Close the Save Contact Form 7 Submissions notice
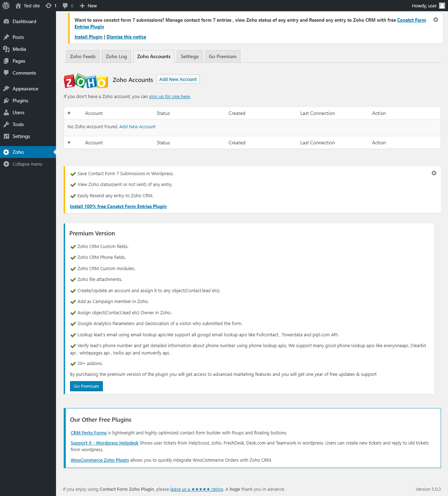 pos(434,173)
